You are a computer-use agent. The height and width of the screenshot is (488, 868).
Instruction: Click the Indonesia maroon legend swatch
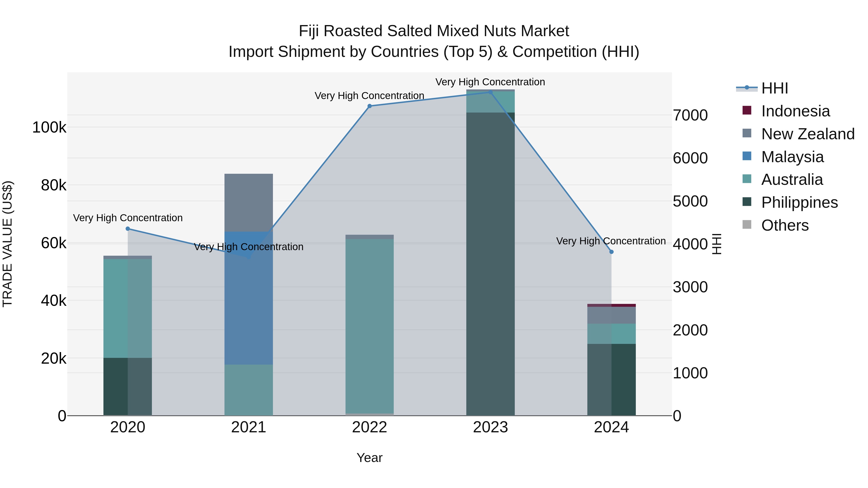pyautogui.click(x=747, y=110)
